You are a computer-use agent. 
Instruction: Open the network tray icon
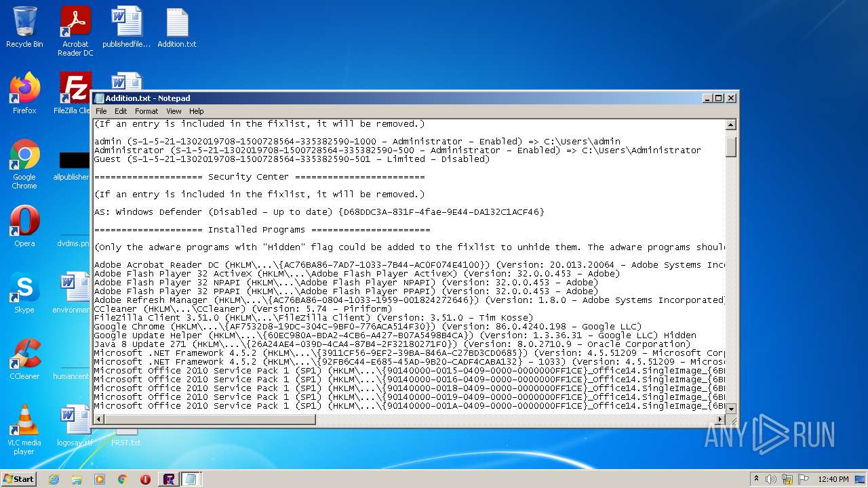click(787, 479)
